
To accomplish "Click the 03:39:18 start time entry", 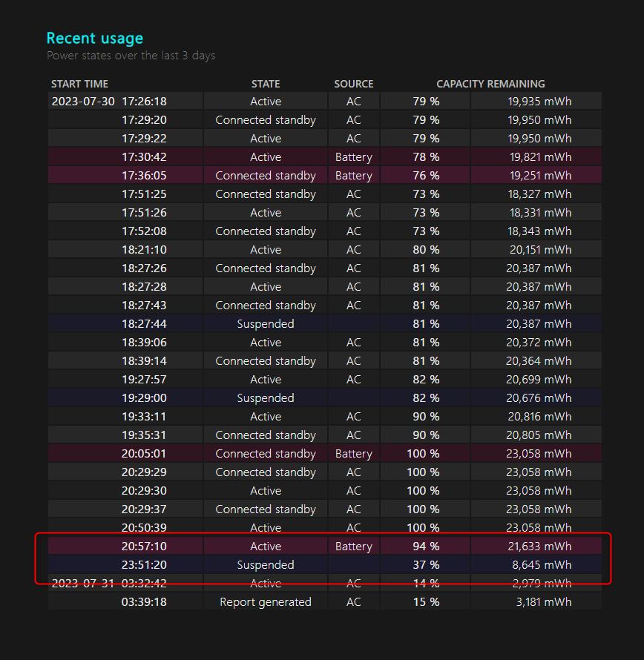I will [144, 602].
